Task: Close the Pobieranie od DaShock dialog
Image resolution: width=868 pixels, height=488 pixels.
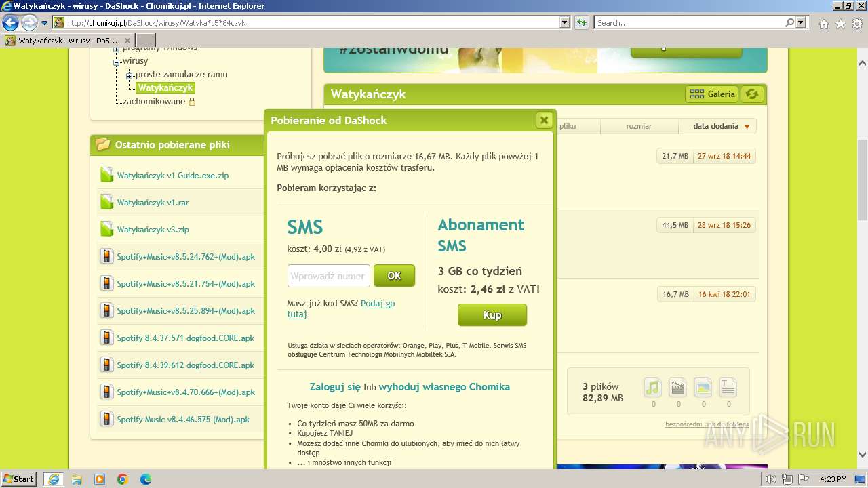Action: [x=544, y=120]
